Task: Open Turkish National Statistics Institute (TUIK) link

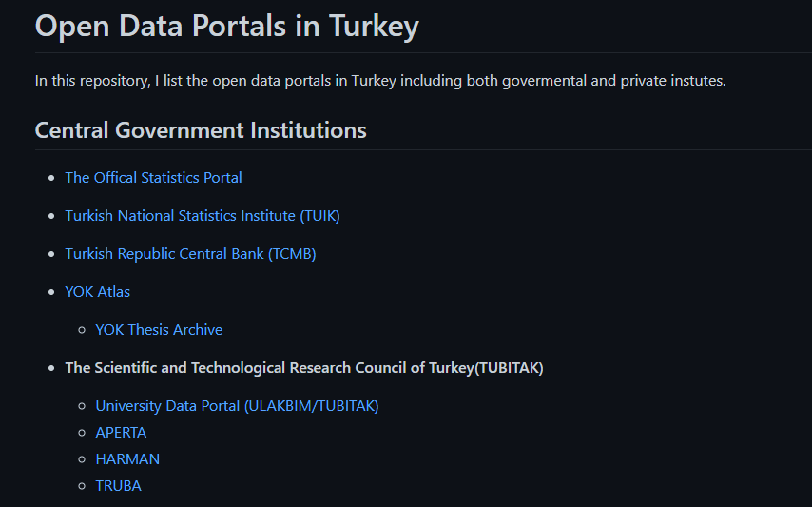Action: pyautogui.click(x=203, y=215)
